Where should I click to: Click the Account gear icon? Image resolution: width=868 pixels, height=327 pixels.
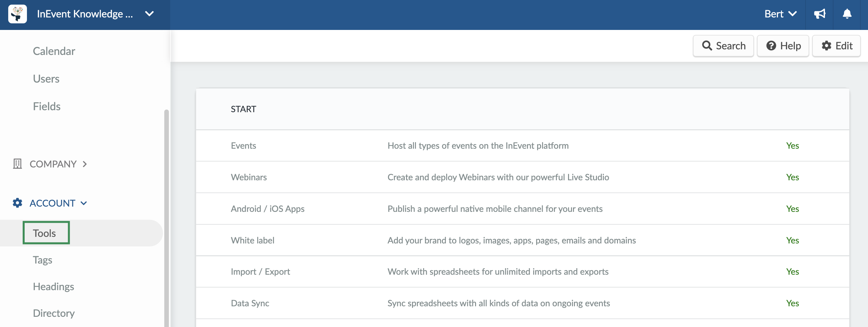17,203
